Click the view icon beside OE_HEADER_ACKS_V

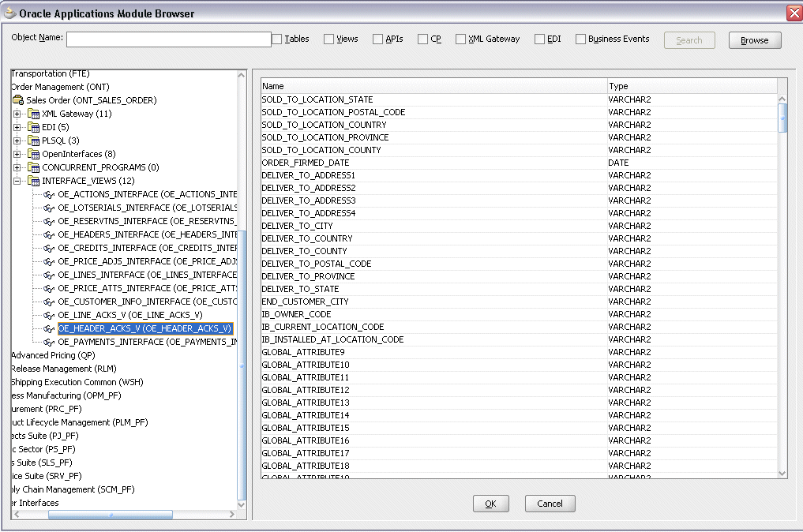(49, 328)
